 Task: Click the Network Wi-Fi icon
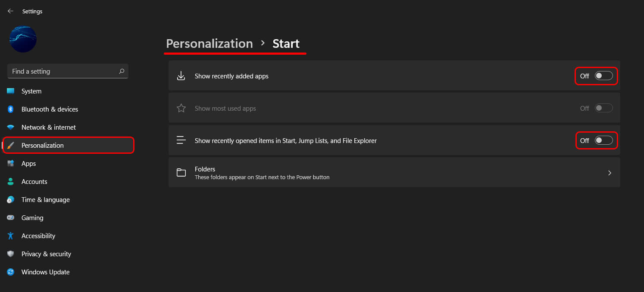point(11,127)
